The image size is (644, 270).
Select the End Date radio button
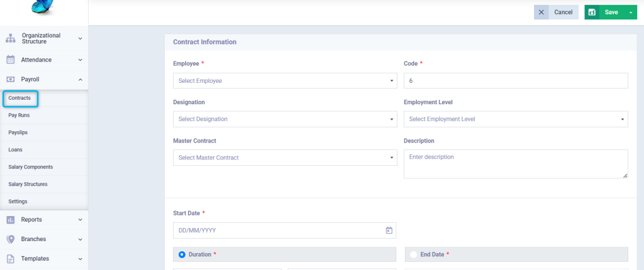click(x=414, y=254)
